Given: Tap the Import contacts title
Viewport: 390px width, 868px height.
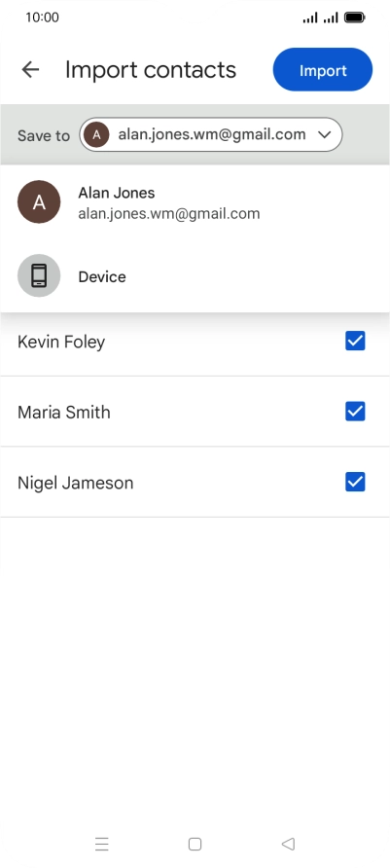Looking at the screenshot, I should tap(151, 70).
